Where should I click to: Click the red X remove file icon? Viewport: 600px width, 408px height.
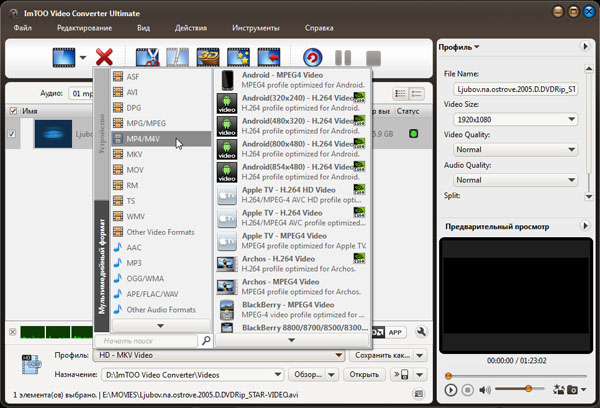pos(103,59)
